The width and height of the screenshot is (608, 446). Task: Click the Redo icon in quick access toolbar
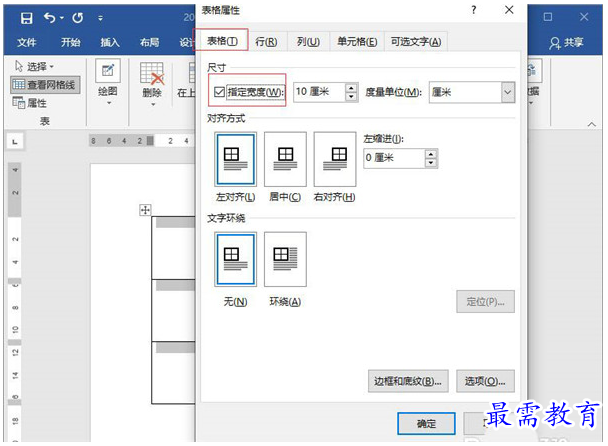click(x=78, y=18)
